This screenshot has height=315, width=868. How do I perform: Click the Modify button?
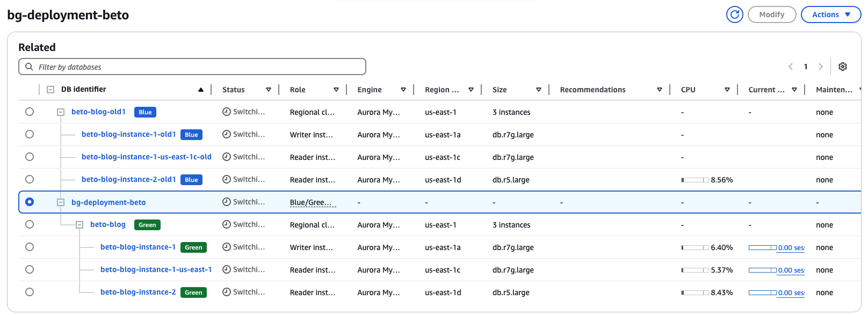point(771,14)
